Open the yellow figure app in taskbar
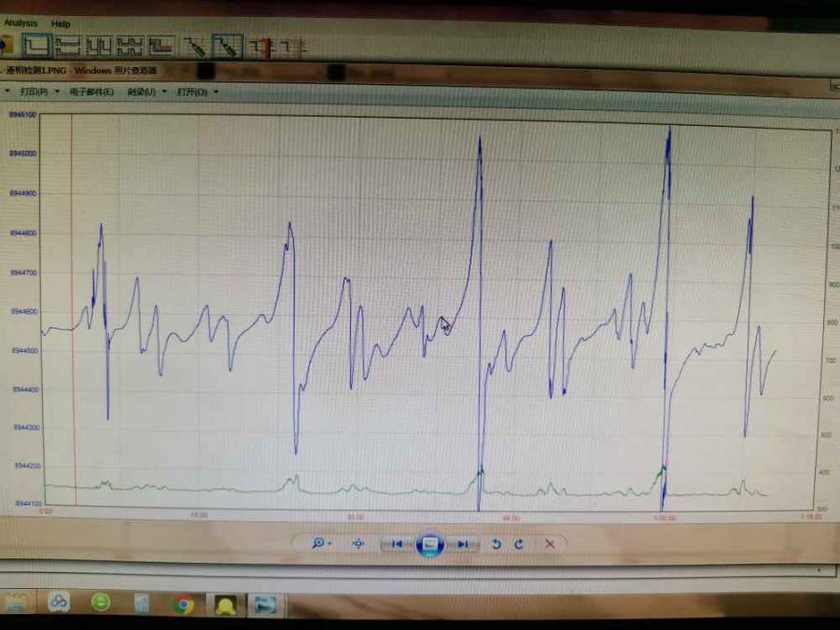The width and height of the screenshot is (840, 630). [x=225, y=605]
